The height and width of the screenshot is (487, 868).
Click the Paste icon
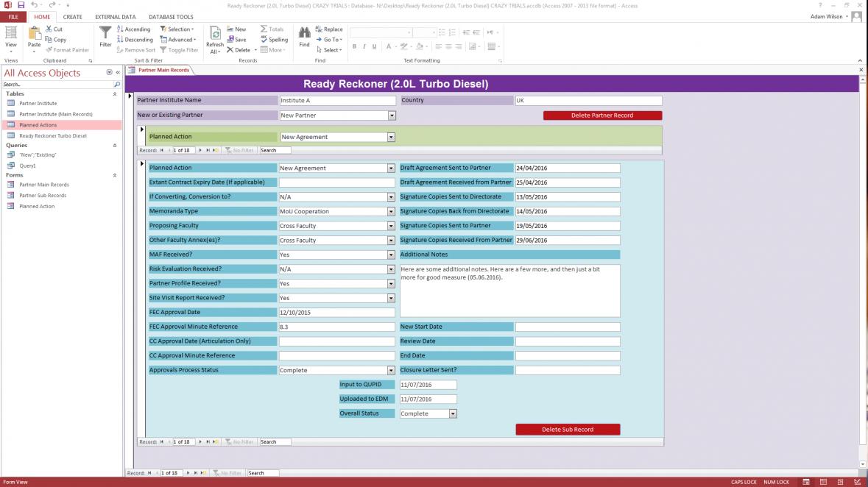(35, 38)
